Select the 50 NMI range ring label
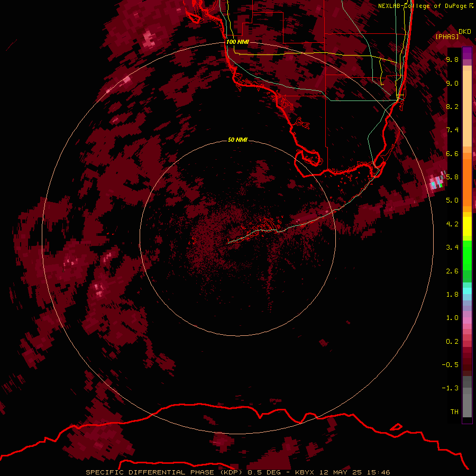Screen dimensions: 476x476 click(237, 140)
